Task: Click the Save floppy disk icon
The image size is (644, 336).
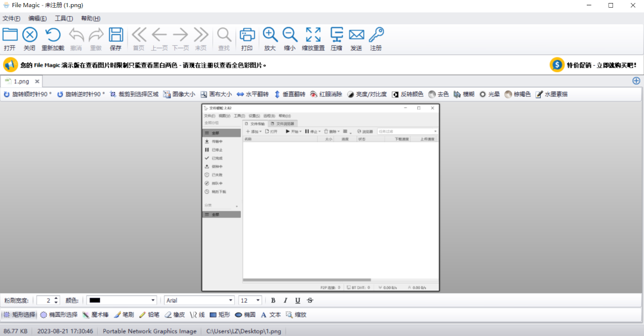Action: coord(116,39)
